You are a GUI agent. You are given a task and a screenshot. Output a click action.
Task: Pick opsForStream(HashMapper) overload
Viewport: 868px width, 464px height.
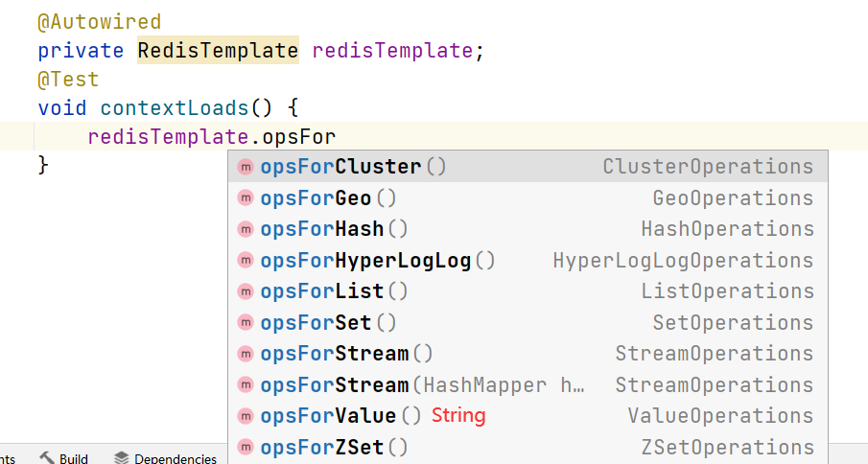(422, 385)
